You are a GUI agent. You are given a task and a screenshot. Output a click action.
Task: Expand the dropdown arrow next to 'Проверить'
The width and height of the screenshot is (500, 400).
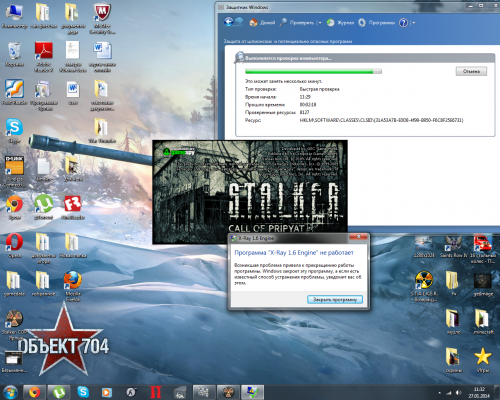(x=320, y=23)
